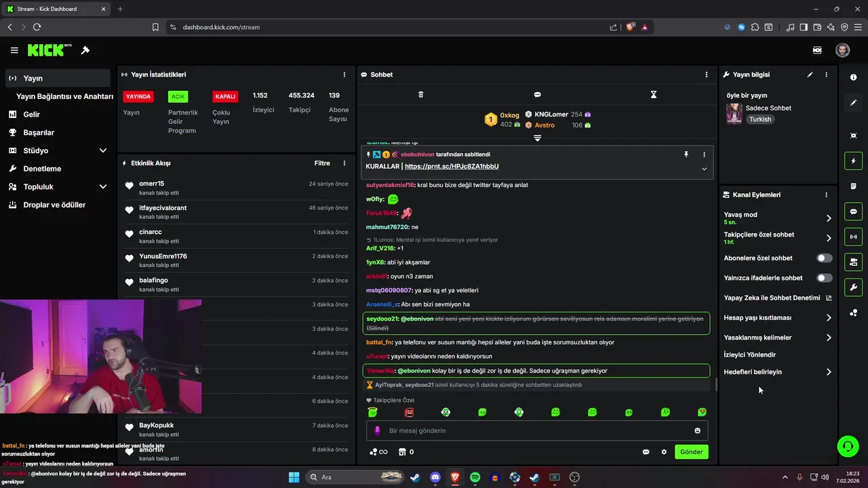Click the Gönder send button
Viewport: 868px width, 488px height.
pos(691,452)
